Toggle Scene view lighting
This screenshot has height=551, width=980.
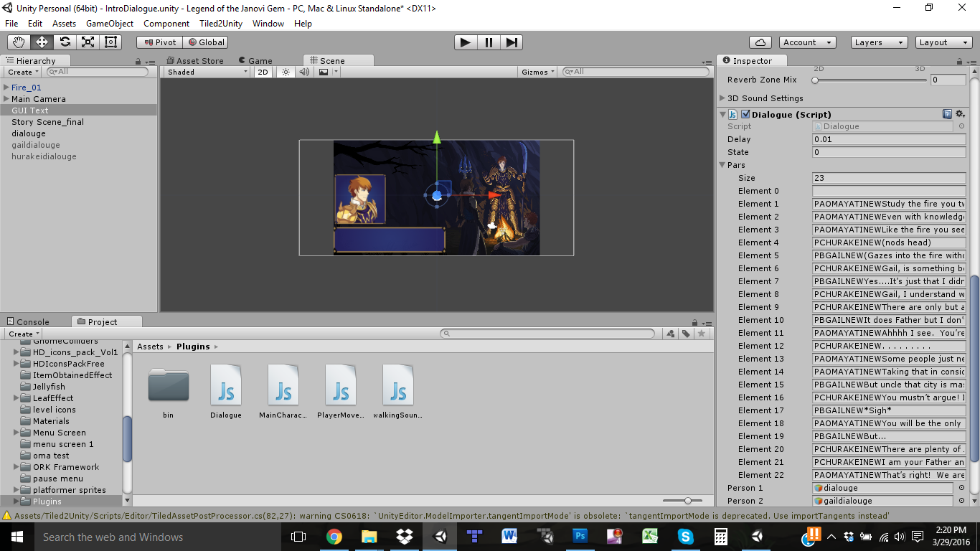[x=285, y=72]
